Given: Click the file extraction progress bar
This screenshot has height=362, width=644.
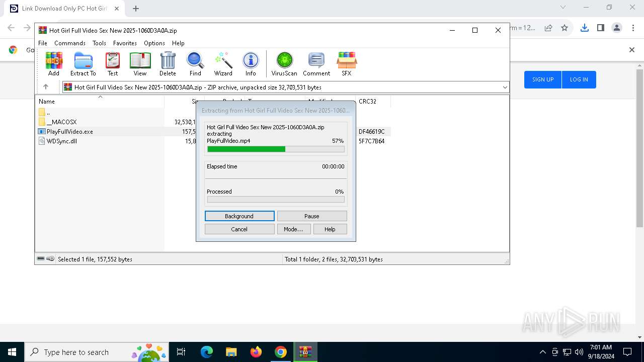Looking at the screenshot, I should point(276,149).
